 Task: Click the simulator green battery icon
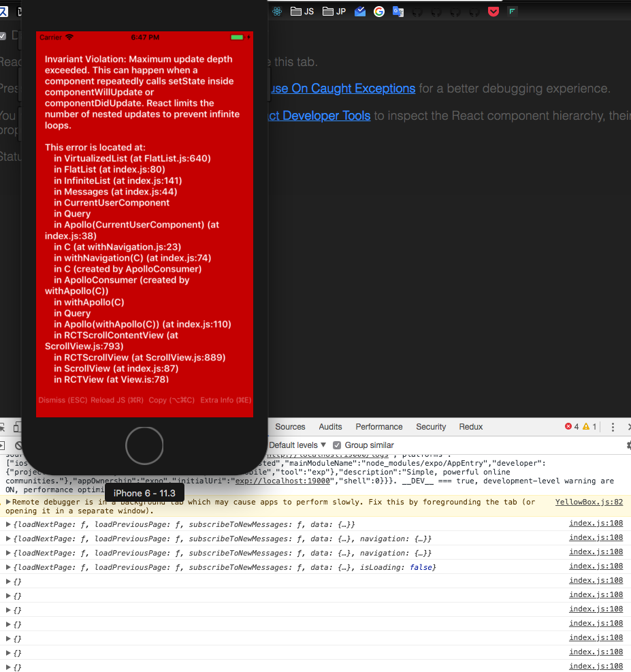click(237, 37)
